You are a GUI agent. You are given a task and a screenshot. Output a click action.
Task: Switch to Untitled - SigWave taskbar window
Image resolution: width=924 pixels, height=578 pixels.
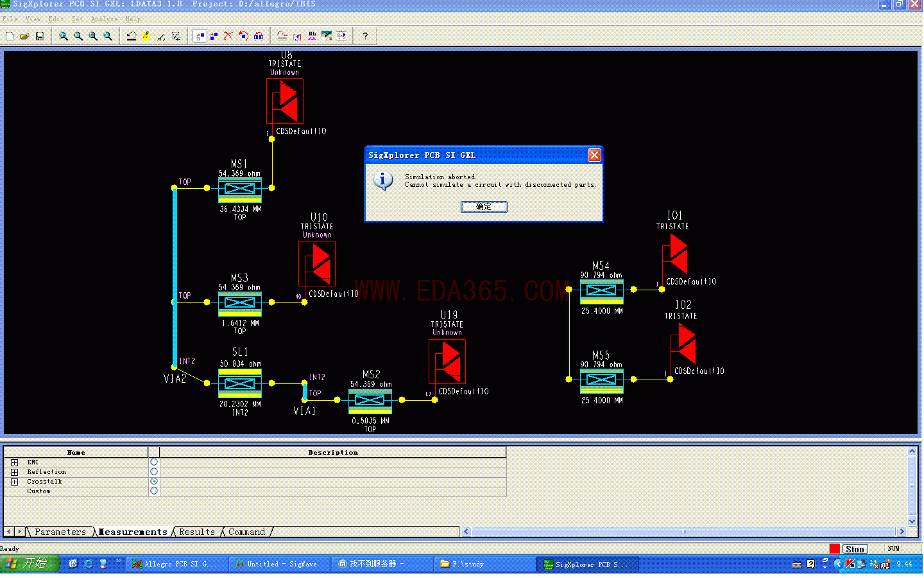tap(279, 564)
